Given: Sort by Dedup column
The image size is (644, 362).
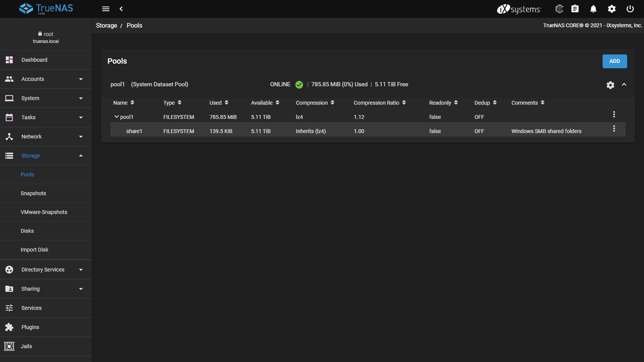Looking at the screenshot, I should tap(486, 103).
